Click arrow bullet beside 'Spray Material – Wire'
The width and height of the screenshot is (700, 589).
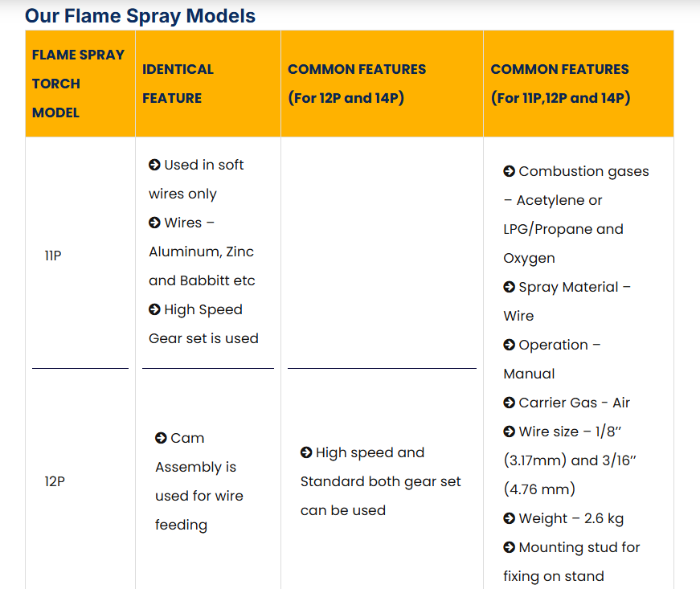509,287
